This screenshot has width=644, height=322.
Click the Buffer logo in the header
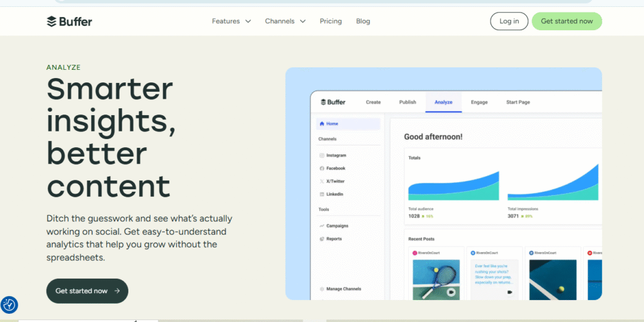pyautogui.click(x=69, y=21)
